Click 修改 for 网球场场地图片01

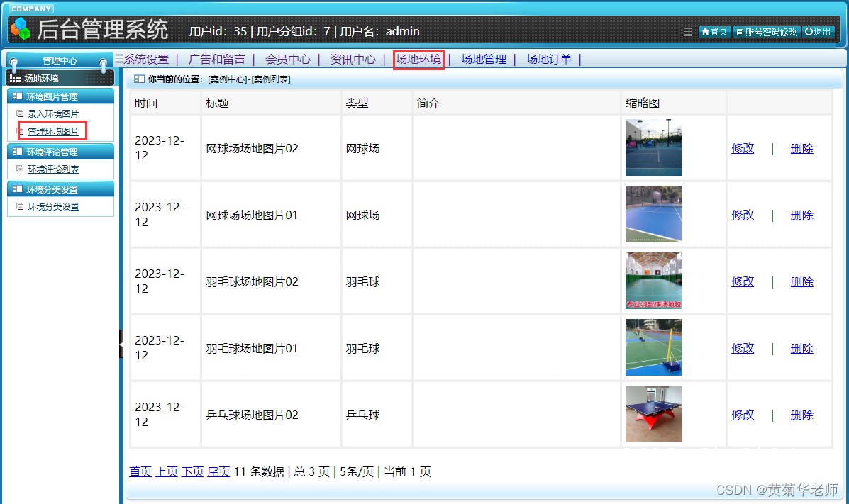(743, 215)
